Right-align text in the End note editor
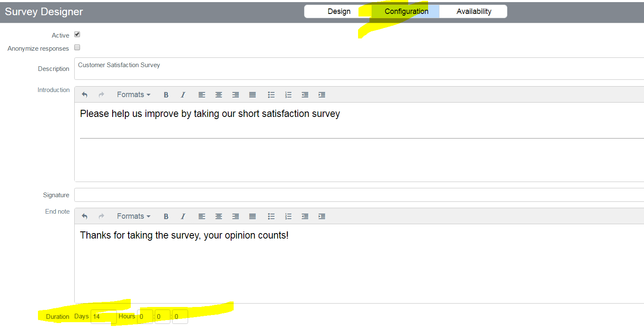This screenshot has height=334, width=644. (235, 216)
